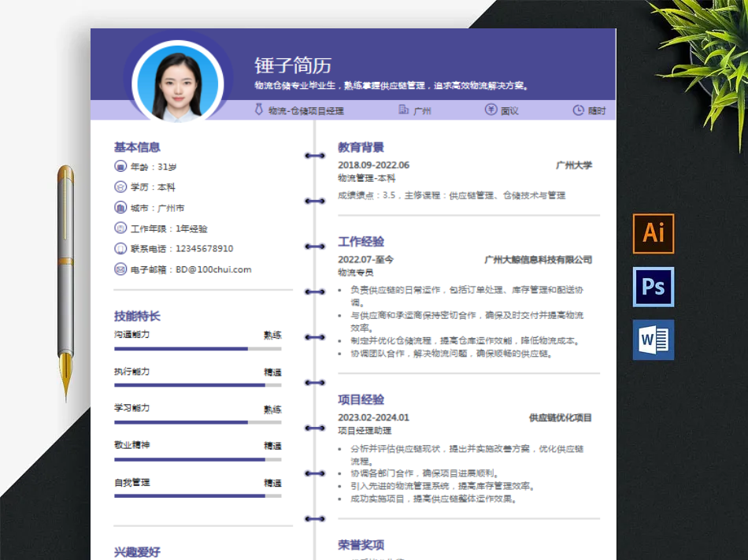The height and width of the screenshot is (560, 748).
Task: Click the 执行能力 skill progress bar
Action: click(x=198, y=385)
